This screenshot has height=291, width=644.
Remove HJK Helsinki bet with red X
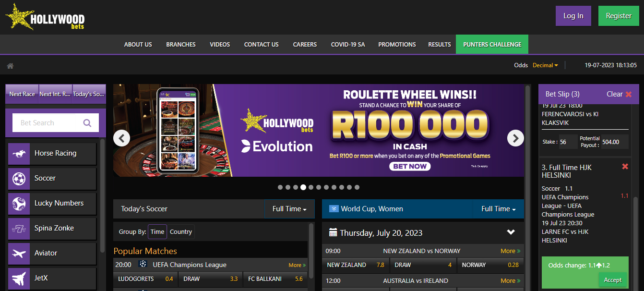625,167
